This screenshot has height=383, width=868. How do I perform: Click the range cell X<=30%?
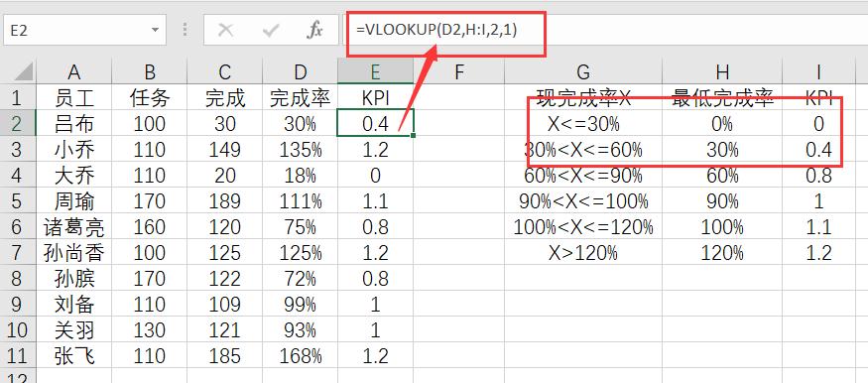coord(583,123)
